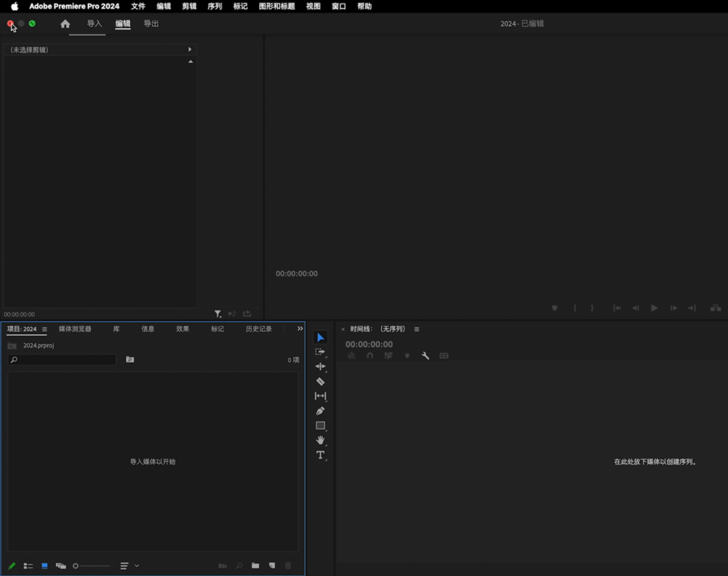Show overflow panel tabs chevron
Viewport: 728px width, 576px height.
pyautogui.click(x=300, y=328)
